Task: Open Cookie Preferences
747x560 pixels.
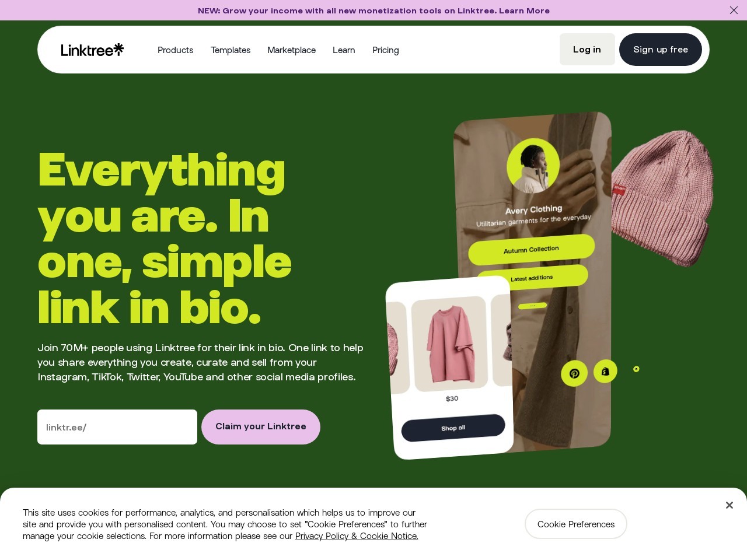Action: 576,524
